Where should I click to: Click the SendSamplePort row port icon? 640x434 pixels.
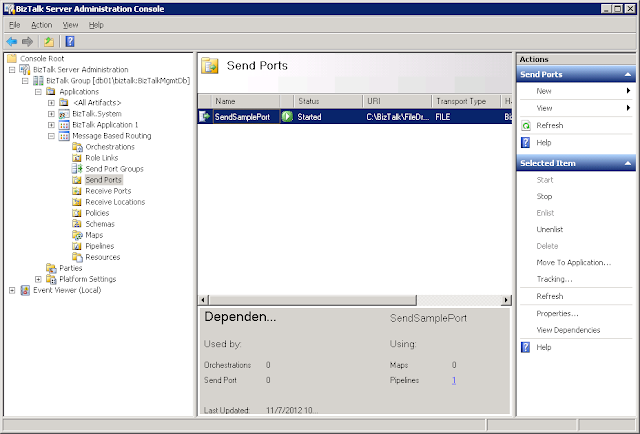(x=204, y=117)
